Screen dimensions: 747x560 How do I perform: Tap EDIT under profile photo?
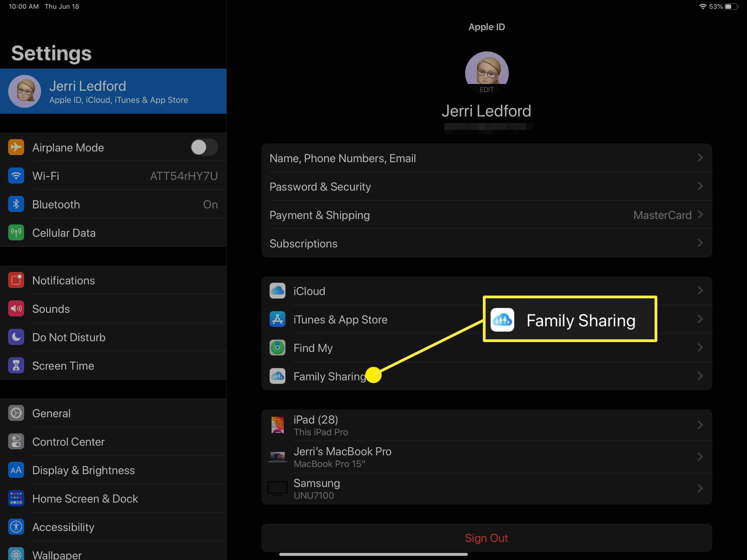tap(487, 89)
